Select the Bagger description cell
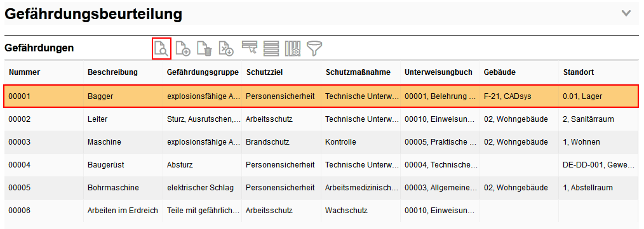The height and width of the screenshot is (229, 644). 123,96
